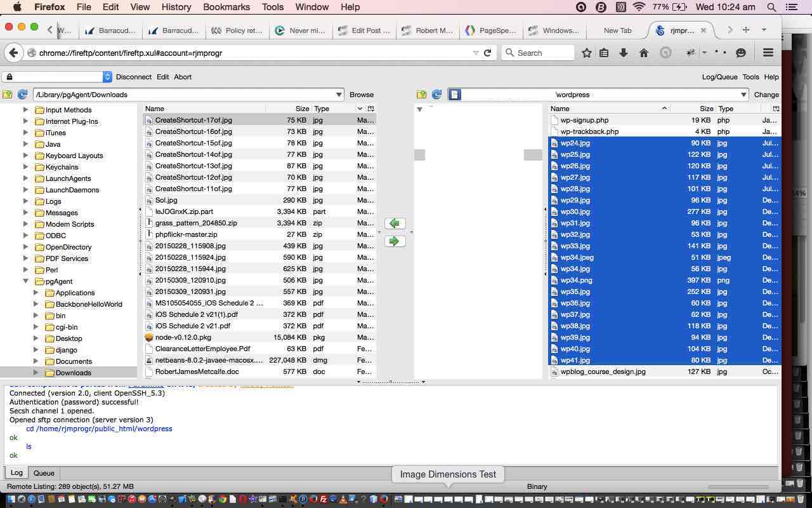812x508 pixels.
Task: Go up one local directory level
Action: pos(7,95)
